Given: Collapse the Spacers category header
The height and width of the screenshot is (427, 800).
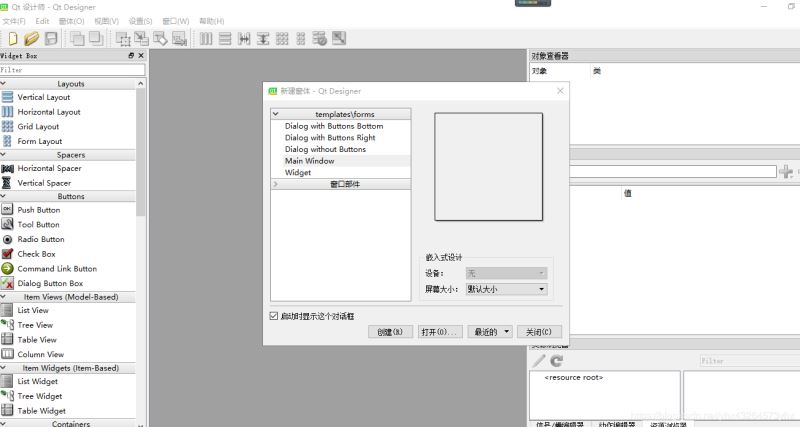Looking at the screenshot, I should 68,155.
